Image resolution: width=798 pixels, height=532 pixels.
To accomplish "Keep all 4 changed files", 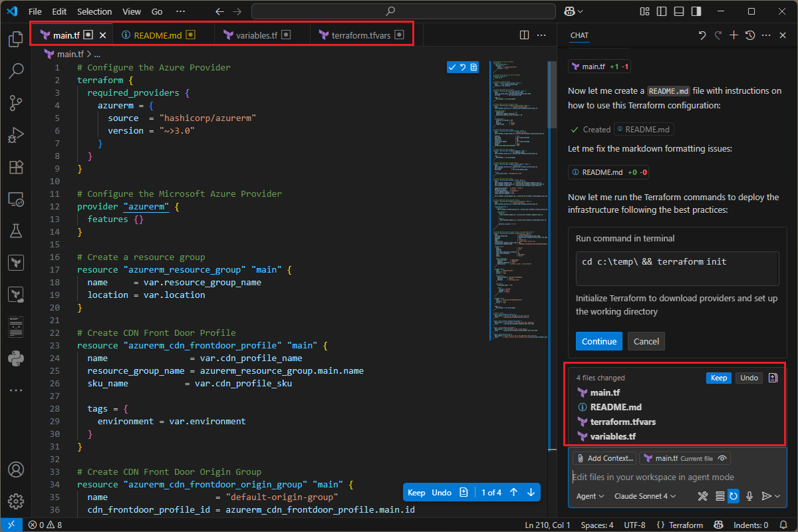I will coord(718,377).
